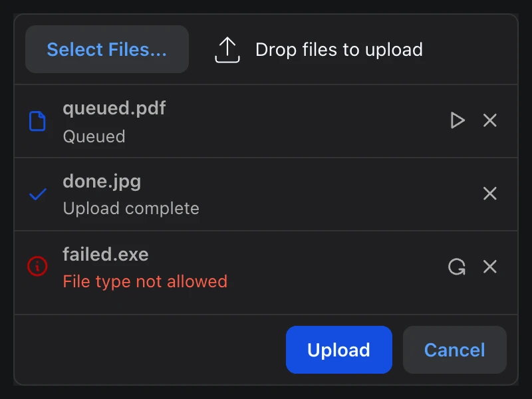Remove done.jpg from the list
Image resolution: width=532 pixels, height=399 pixels.
point(489,194)
